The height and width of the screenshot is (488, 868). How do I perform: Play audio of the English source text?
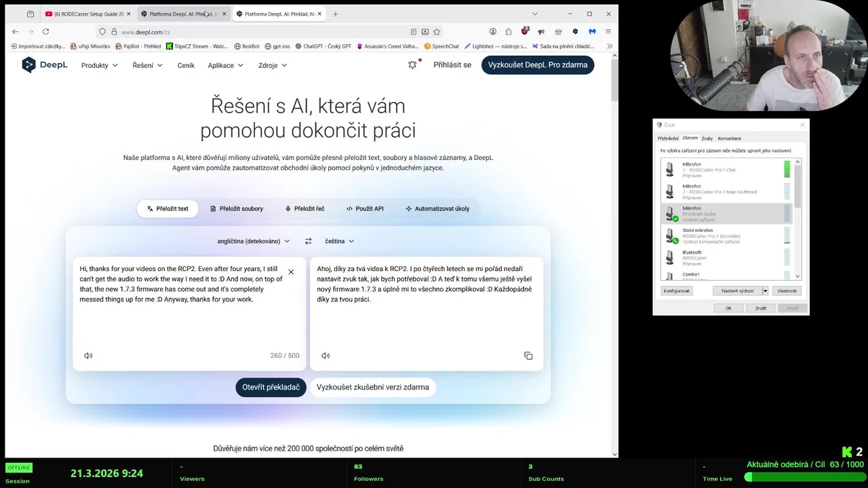click(x=88, y=356)
